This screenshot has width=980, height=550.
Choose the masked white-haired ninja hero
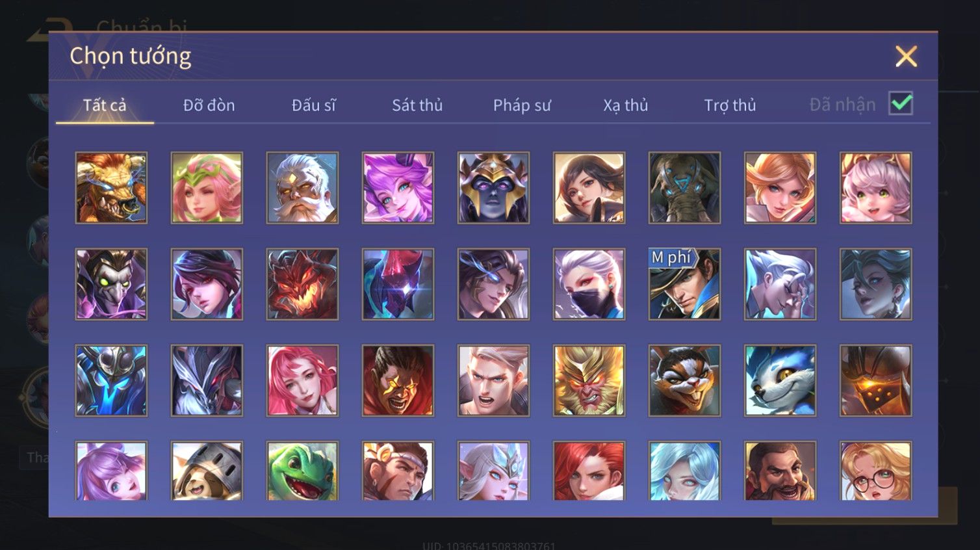pos(589,284)
